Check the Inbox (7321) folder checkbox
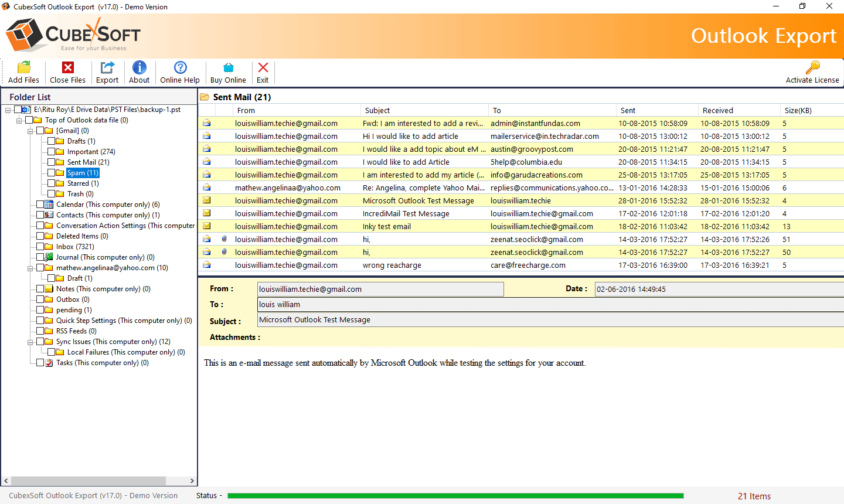This screenshot has width=844, height=504. coord(40,247)
